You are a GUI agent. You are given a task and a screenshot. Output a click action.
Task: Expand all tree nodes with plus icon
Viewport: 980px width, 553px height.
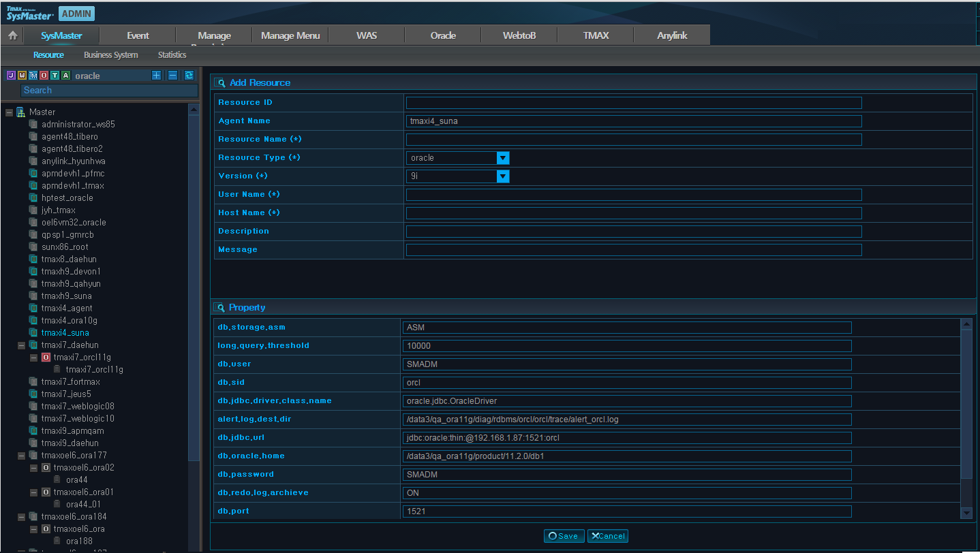click(156, 76)
